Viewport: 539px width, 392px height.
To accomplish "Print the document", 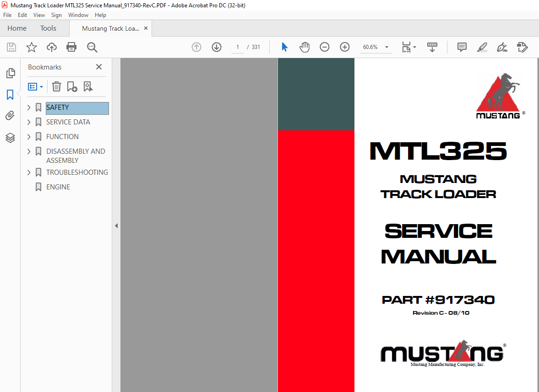I will pyautogui.click(x=71, y=47).
